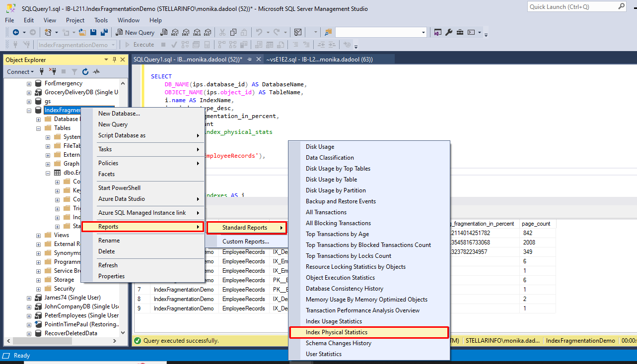
Task: Click the wrench Properties icon
Action: (x=449, y=32)
